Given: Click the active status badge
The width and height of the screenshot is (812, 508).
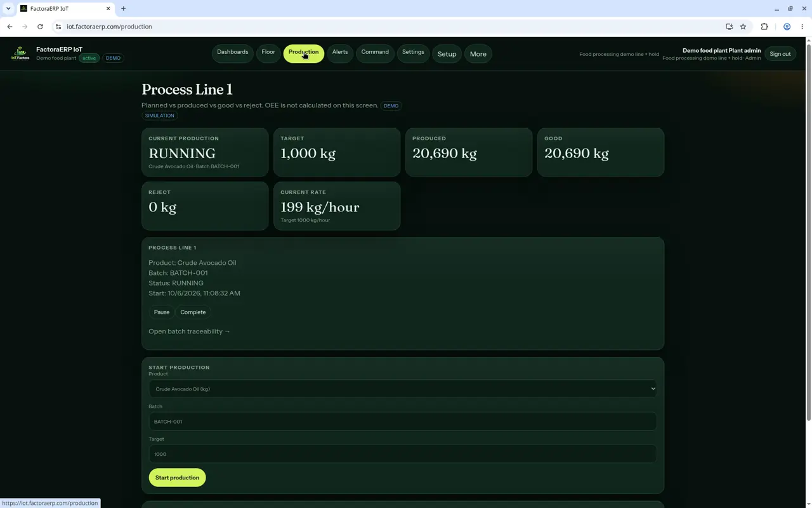Looking at the screenshot, I should coord(89,58).
